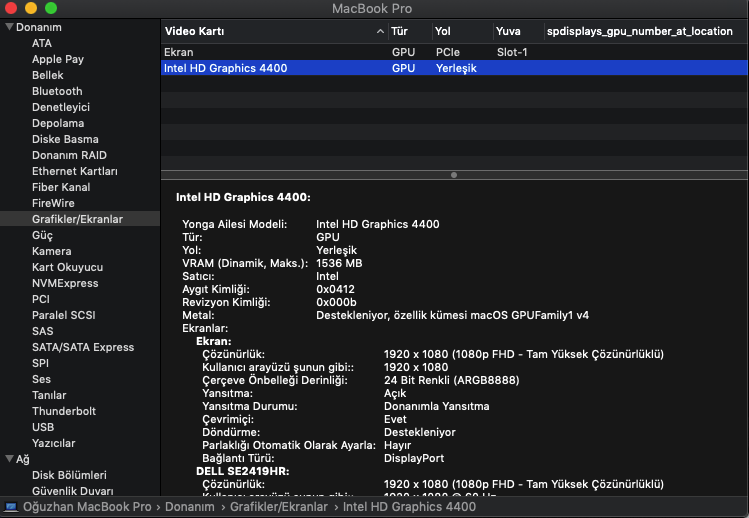Collapse the Donanım section in sidebar
This screenshot has height=518, width=749.
[x=8, y=27]
